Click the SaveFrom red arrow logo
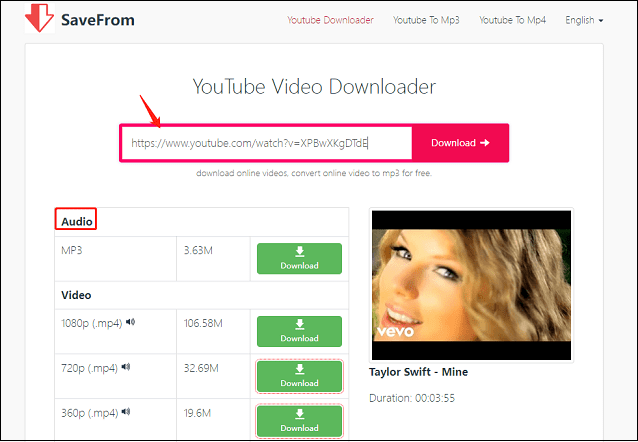This screenshot has width=638, height=442. point(39,18)
